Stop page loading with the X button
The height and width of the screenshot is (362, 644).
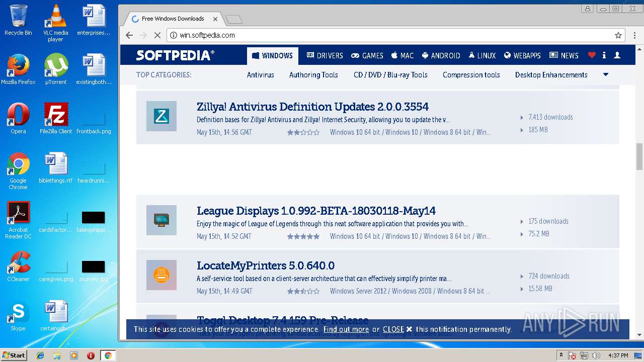click(157, 35)
